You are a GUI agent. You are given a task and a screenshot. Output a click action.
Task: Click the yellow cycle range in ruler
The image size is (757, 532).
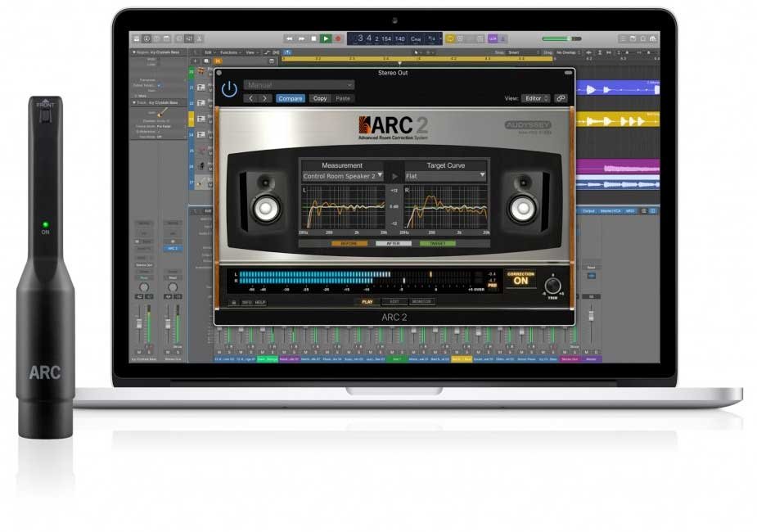pyautogui.click(x=417, y=59)
